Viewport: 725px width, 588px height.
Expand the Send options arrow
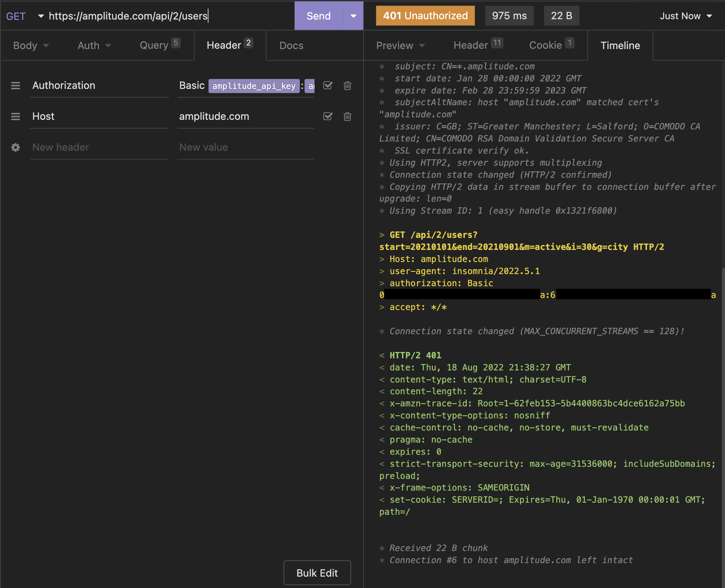pyautogui.click(x=353, y=16)
